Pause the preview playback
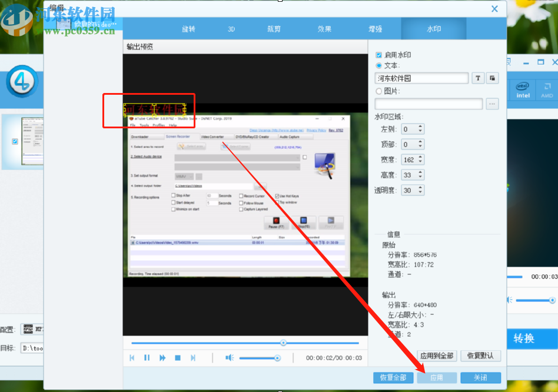The image size is (558, 392). tap(147, 357)
